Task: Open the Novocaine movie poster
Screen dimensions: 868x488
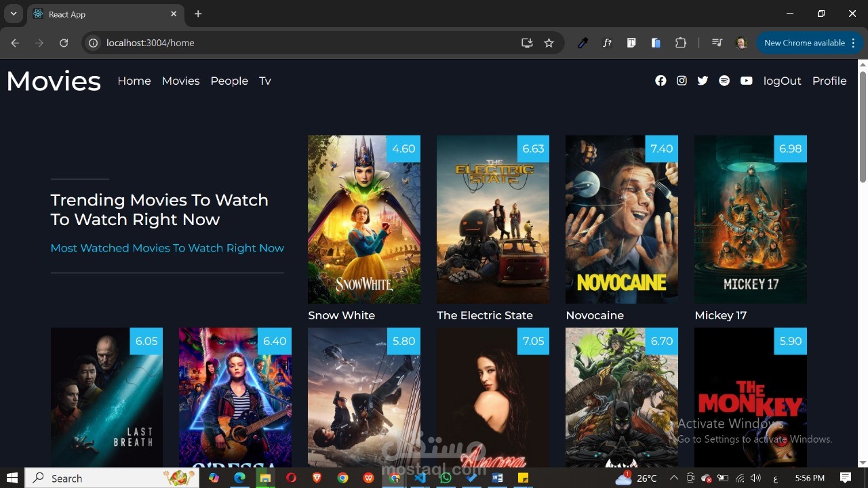Action: [x=622, y=219]
